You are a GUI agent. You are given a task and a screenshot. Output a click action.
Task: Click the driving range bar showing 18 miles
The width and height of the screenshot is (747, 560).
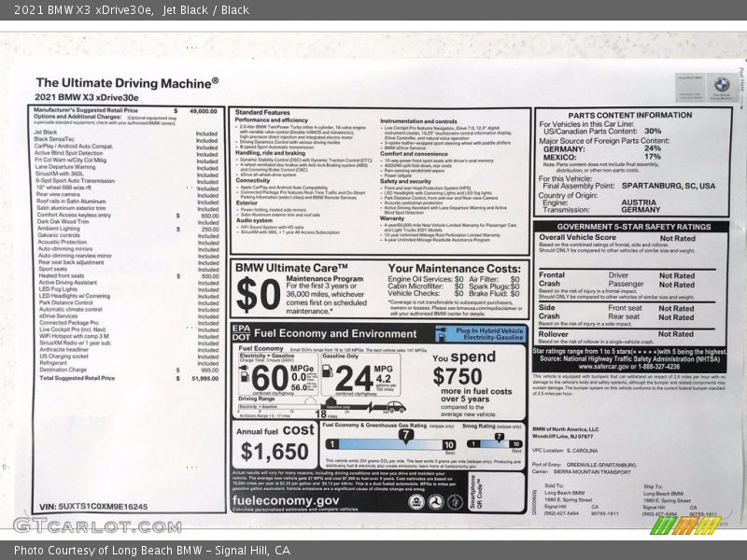[321, 408]
